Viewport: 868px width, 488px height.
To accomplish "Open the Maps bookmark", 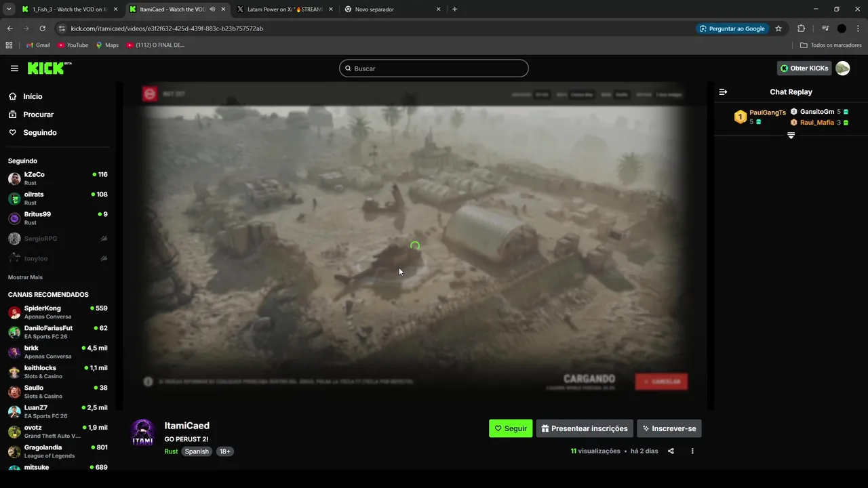I will coord(106,45).
